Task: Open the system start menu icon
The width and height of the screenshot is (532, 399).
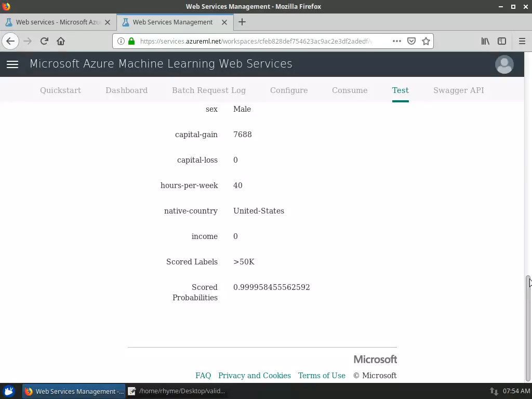Action: [x=9, y=391]
